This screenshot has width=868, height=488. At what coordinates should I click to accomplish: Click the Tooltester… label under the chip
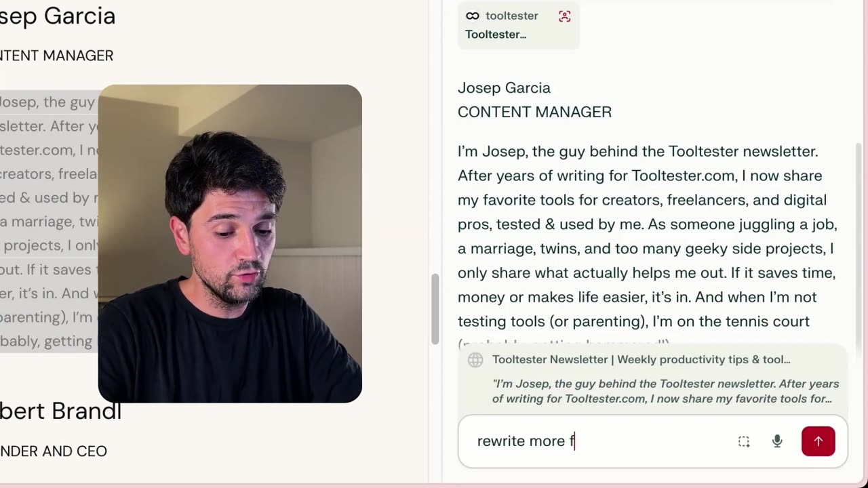point(496,35)
